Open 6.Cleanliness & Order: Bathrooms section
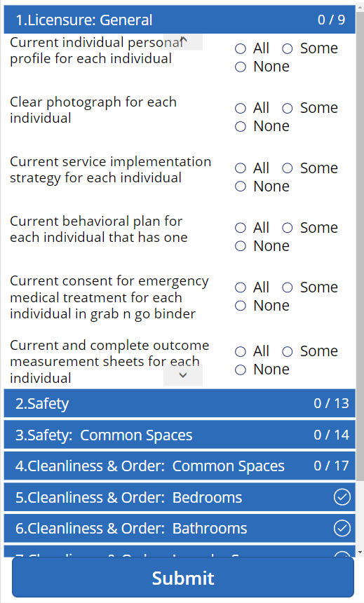 [x=180, y=529]
